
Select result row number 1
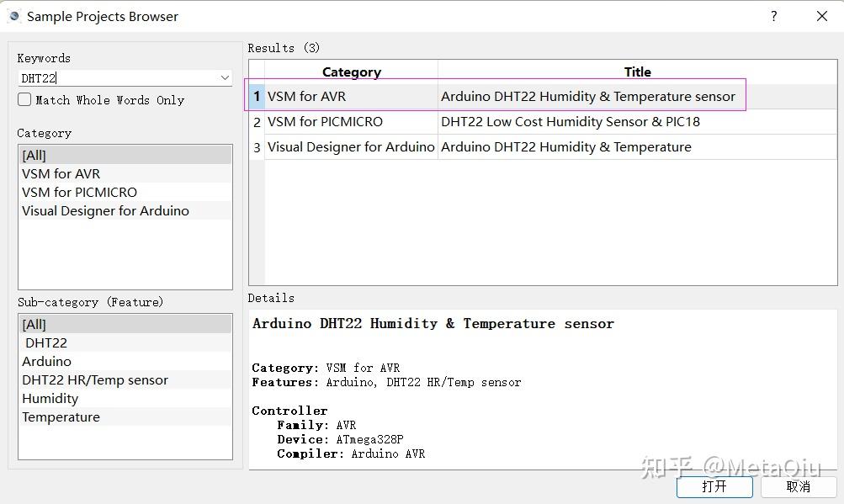[257, 97]
